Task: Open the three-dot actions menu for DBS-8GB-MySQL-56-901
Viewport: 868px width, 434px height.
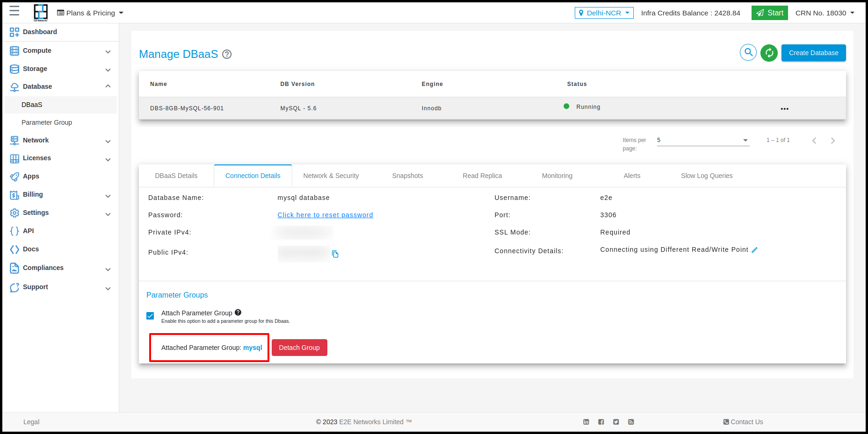Action: tap(785, 109)
